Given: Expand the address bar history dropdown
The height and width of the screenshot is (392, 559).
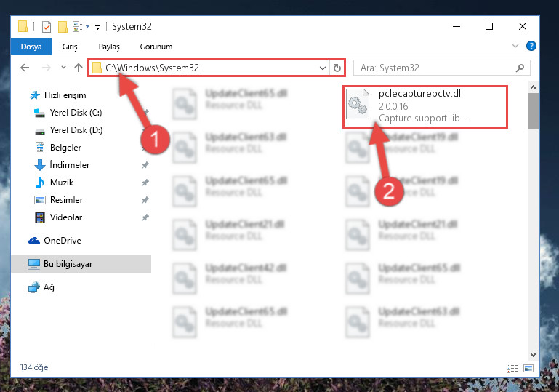Looking at the screenshot, I should click(x=323, y=68).
